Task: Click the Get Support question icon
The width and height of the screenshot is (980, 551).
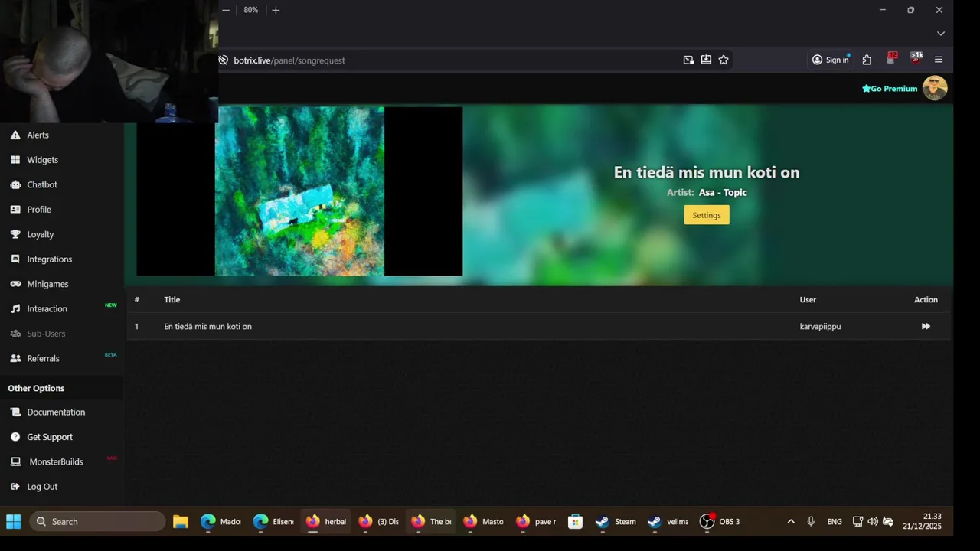Action: [x=15, y=437]
